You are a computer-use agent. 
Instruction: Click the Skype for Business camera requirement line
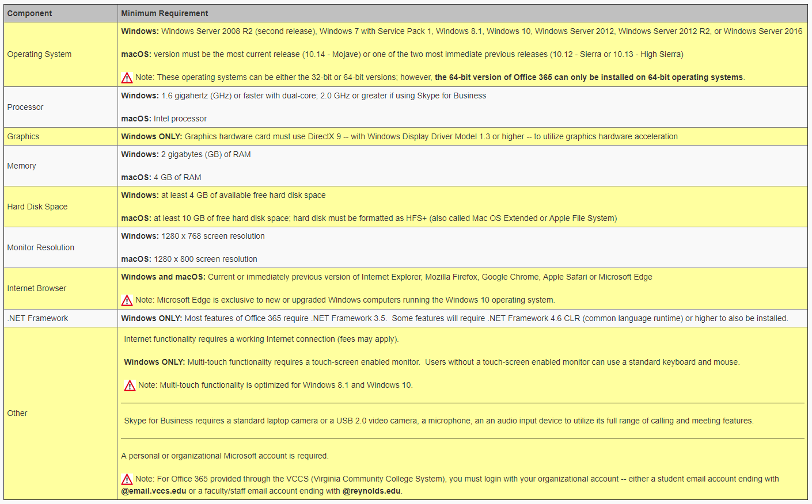pos(438,421)
